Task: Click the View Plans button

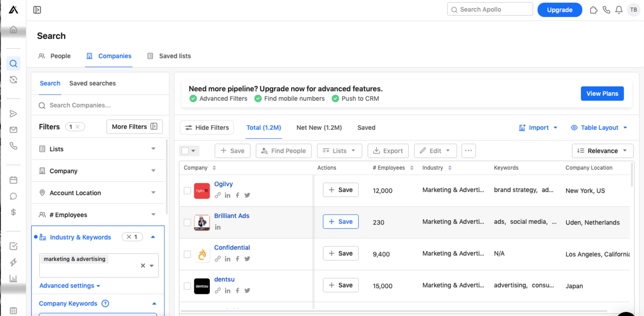Action: 602,93
